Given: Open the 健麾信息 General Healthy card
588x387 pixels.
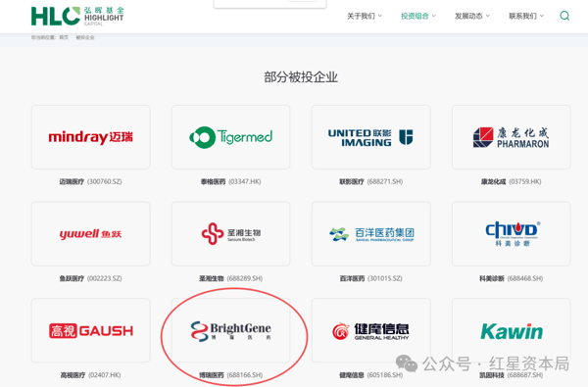Looking at the screenshot, I should pos(371,330).
